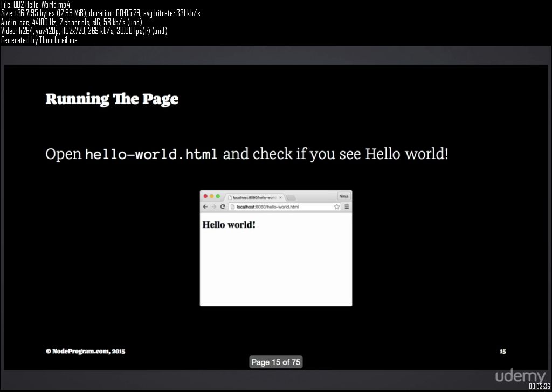The width and height of the screenshot is (552, 392).
Task: Click the red close window button
Action: click(205, 196)
